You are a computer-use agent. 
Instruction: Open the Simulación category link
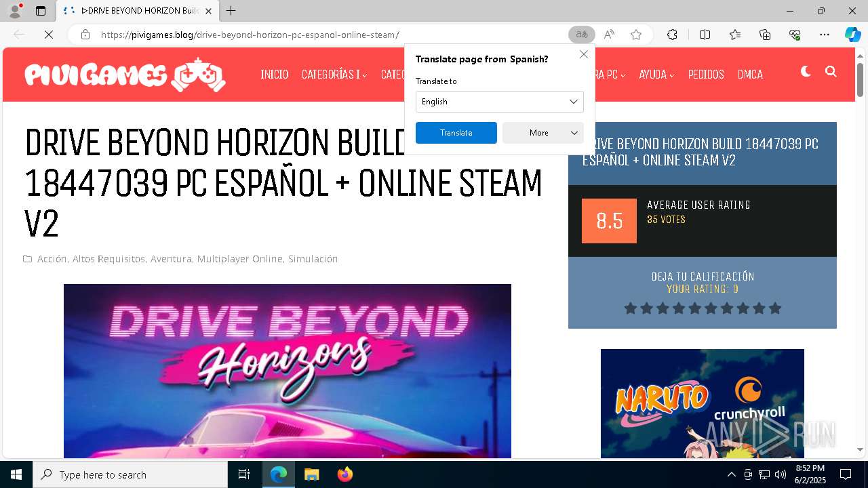[313, 259]
